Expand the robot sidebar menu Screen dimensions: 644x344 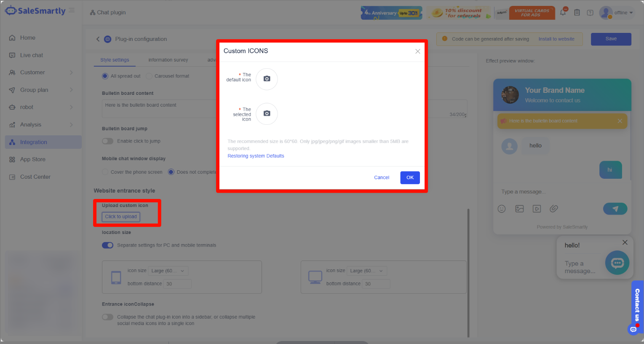(x=71, y=107)
